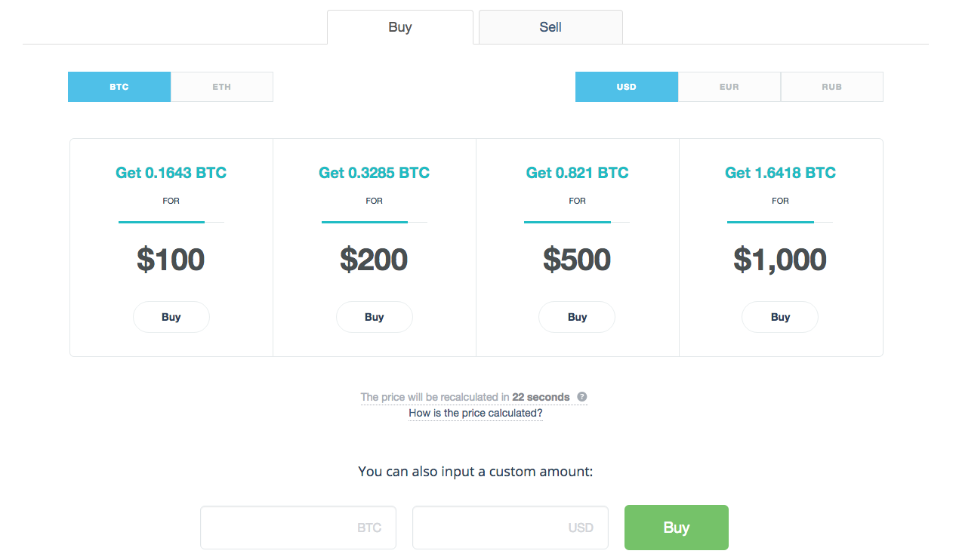Click the price recalculation countdown text
Image resolution: width=956 pixels, height=560 pixels.
(464, 397)
